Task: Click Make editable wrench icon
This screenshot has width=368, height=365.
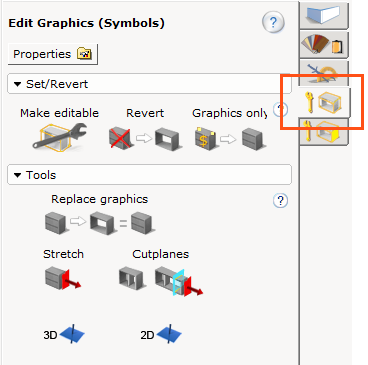Action: click(x=59, y=137)
